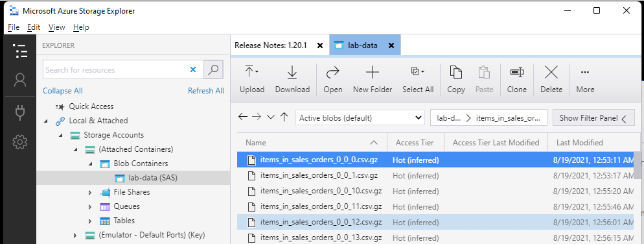The height and width of the screenshot is (244, 644).
Task: Expand the File Shares node
Action: 90,193
